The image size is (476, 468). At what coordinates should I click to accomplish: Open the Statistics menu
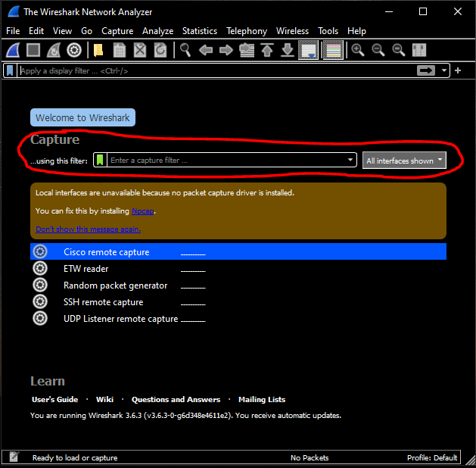coord(200,31)
